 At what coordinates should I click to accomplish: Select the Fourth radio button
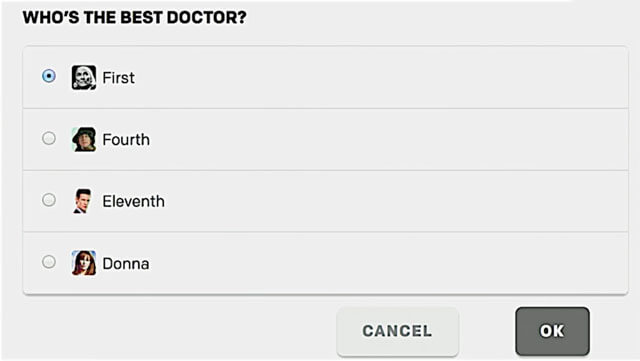(49, 138)
